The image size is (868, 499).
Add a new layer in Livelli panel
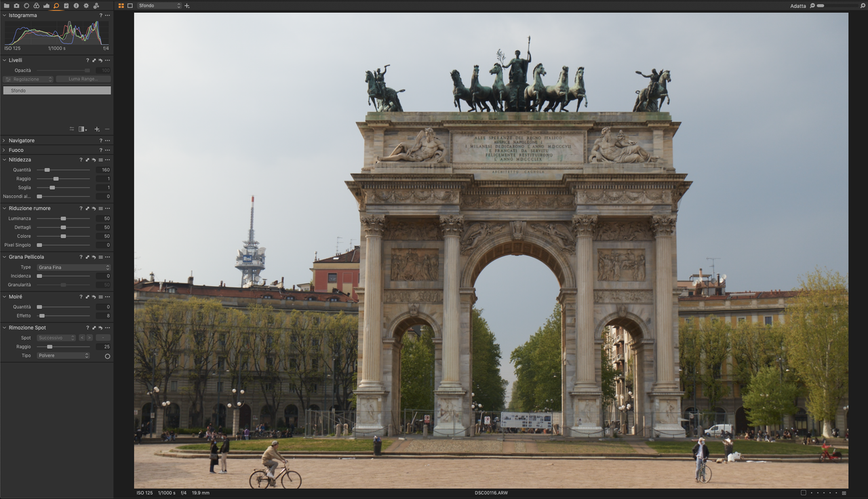click(x=97, y=129)
